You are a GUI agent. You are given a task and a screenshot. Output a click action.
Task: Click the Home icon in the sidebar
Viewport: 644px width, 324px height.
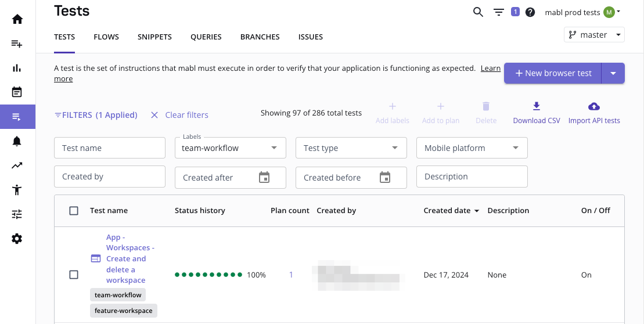pos(17,19)
